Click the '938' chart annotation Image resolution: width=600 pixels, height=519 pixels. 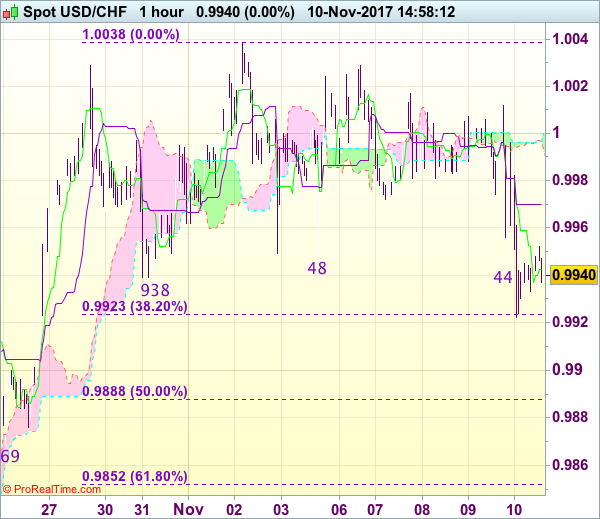155,291
